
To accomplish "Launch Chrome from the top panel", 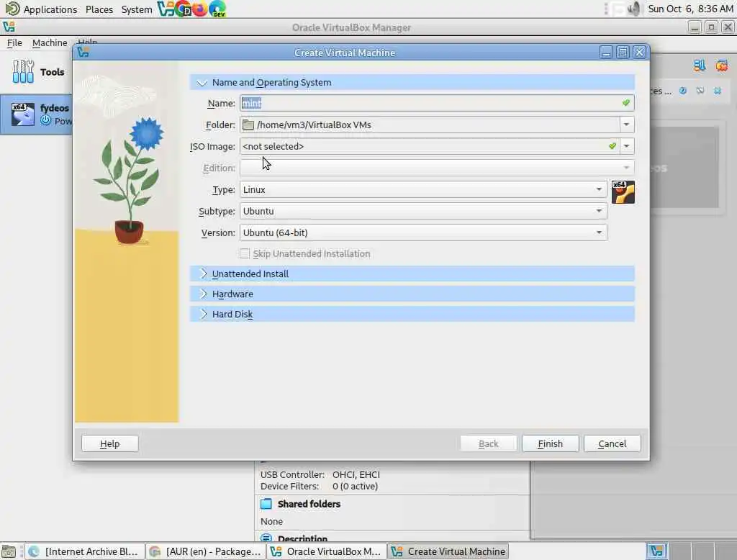I will [x=183, y=9].
